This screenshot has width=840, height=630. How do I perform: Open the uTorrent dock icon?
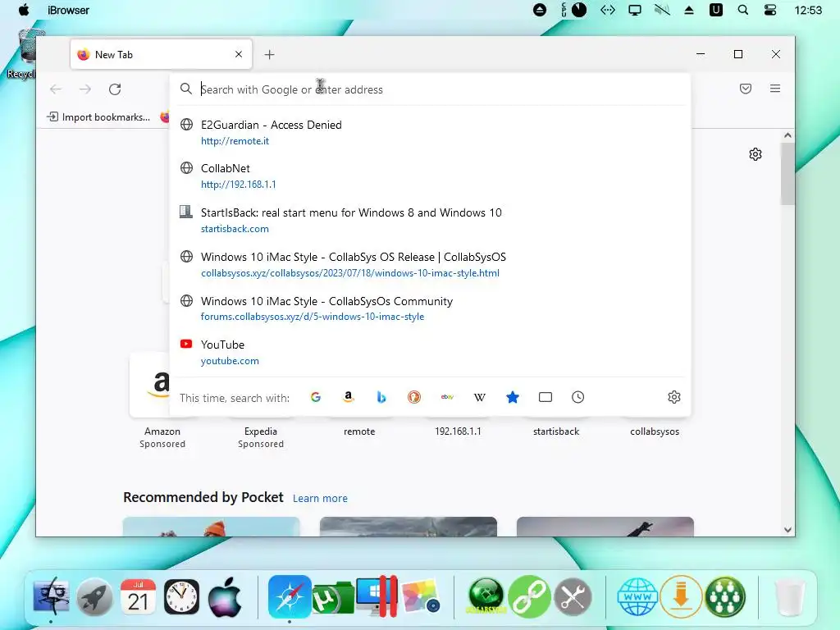[333, 598]
